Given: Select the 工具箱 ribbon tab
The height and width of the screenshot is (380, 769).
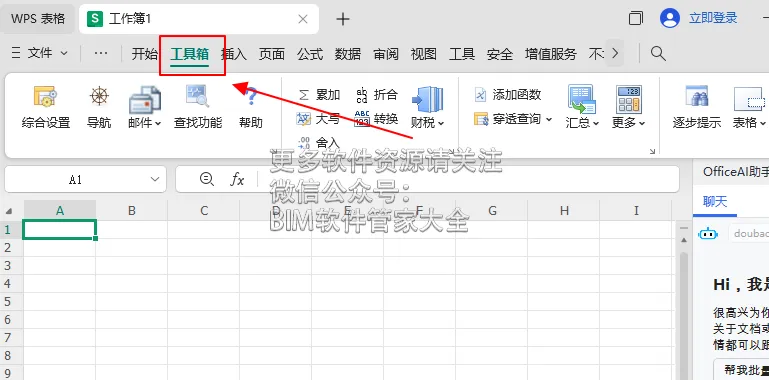Looking at the screenshot, I should pyautogui.click(x=190, y=53).
